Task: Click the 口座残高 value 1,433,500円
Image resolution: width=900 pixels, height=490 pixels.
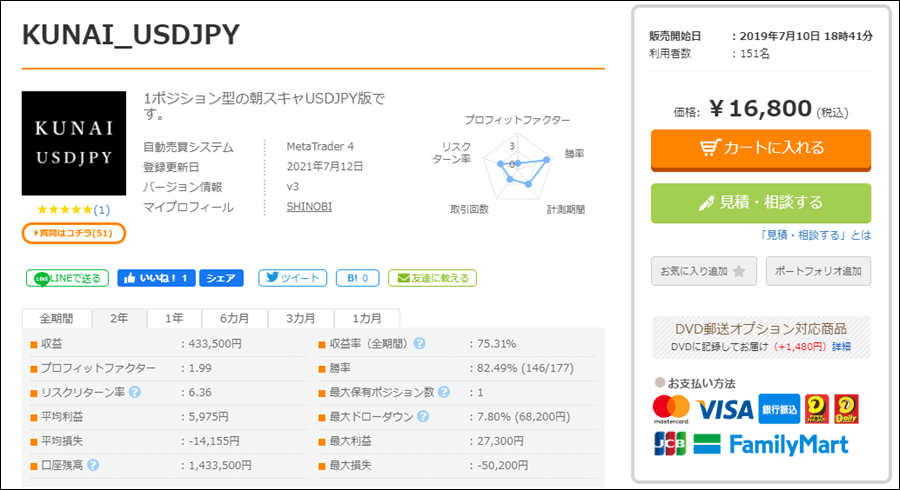Action: (x=220, y=465)
